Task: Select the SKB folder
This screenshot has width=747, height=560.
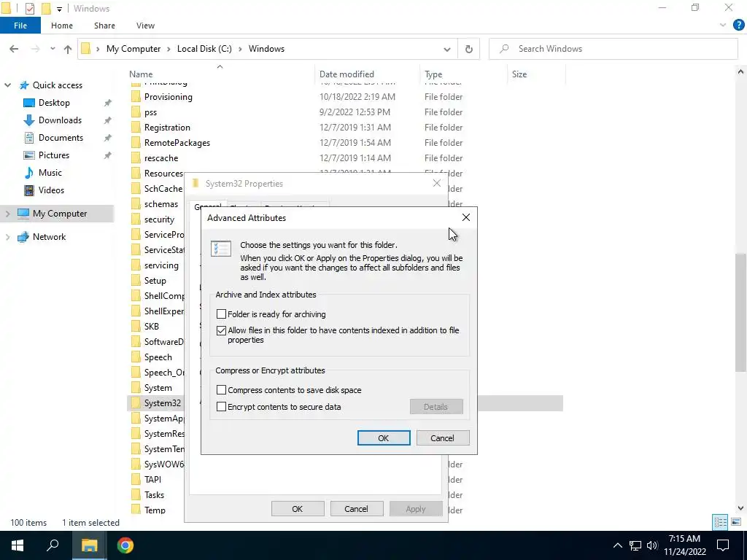Action: [x=152, y=327]
